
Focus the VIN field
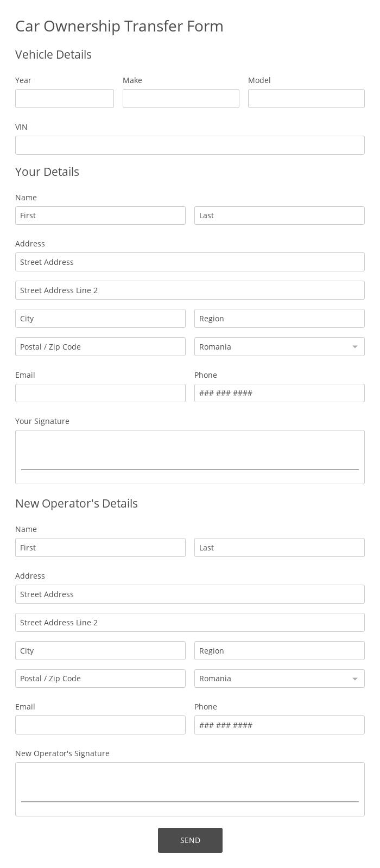[190, 145]
